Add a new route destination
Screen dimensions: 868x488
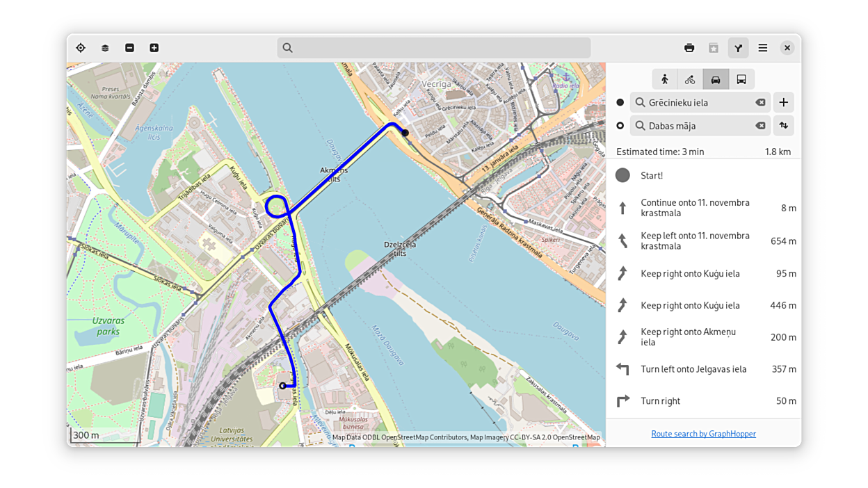[784, 103]
